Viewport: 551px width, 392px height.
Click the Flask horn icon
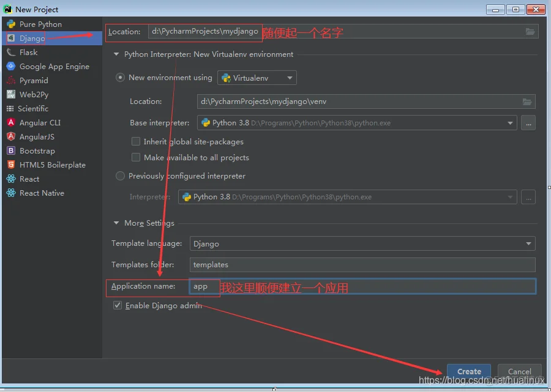pyautogui.click(x=11, y=53)
